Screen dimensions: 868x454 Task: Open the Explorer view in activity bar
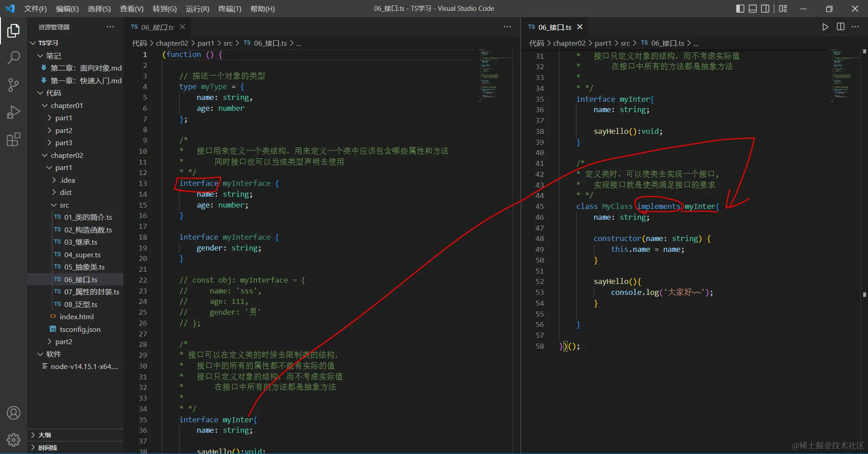(14, 31)
